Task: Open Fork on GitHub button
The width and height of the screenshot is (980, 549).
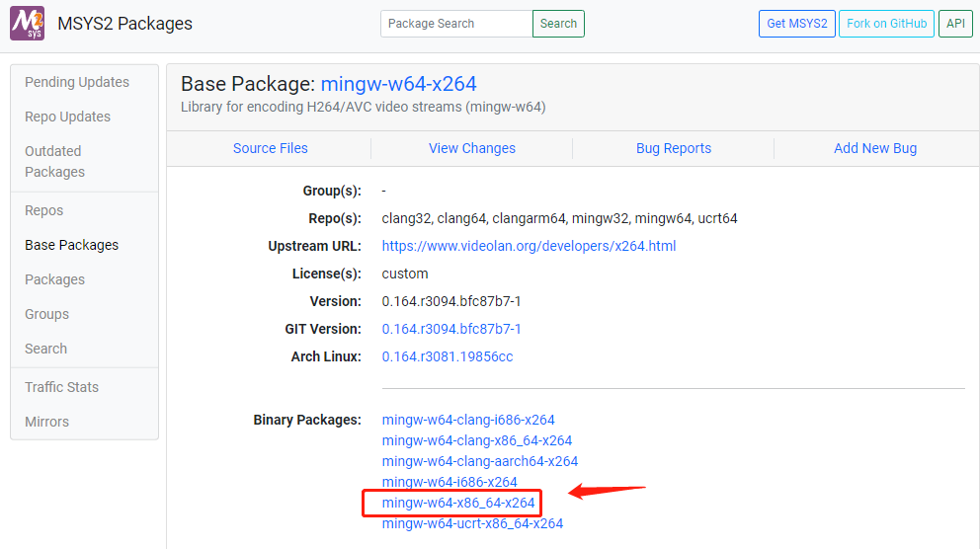Action: click(886, 24)
